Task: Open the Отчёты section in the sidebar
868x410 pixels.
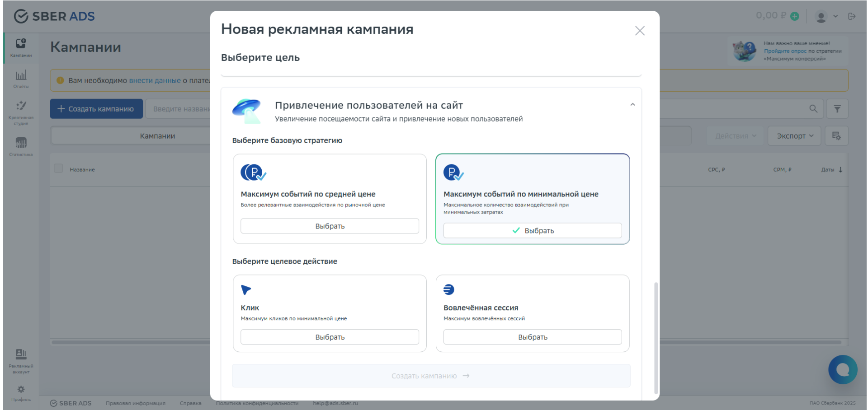Action: click(x=20, y=79)
